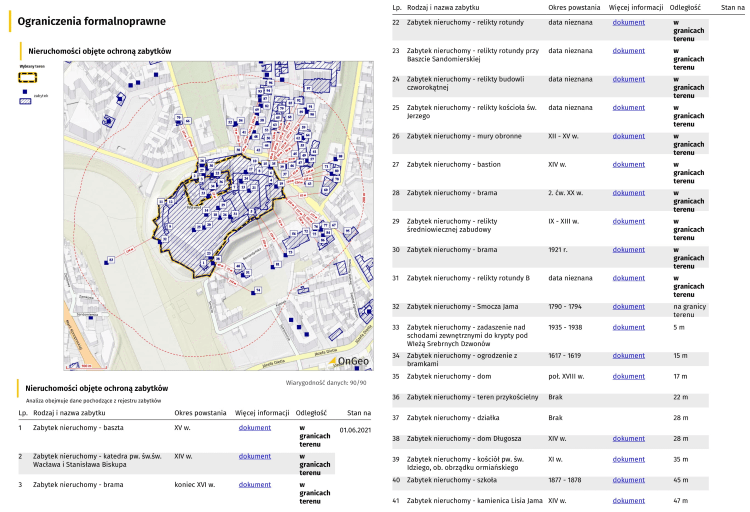750x512 pixels.
Task: Open dokument link for kościół pw. św. Idziego
Action: coord(629,459)
